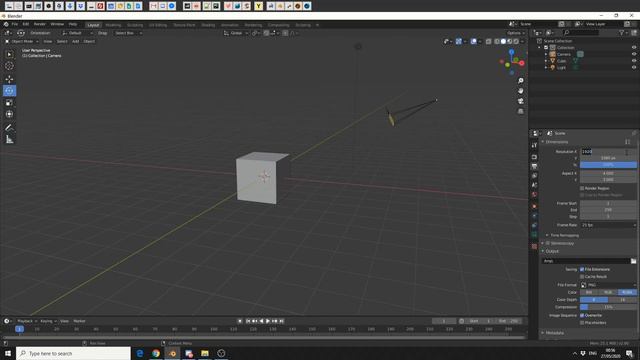640x360 pixels.
Task: Open the Marker menu in timeline
Action: (x=79, y=321)
